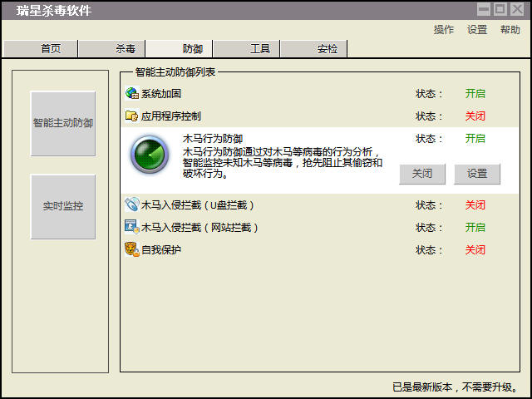Select the 自我保护 row label
532x399 pixels.
click(161, 250)
